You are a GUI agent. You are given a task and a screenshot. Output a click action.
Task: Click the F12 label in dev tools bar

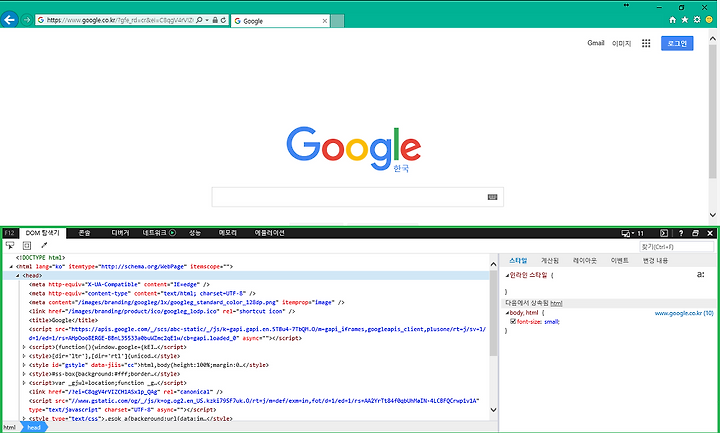click(x=9, y=233)
